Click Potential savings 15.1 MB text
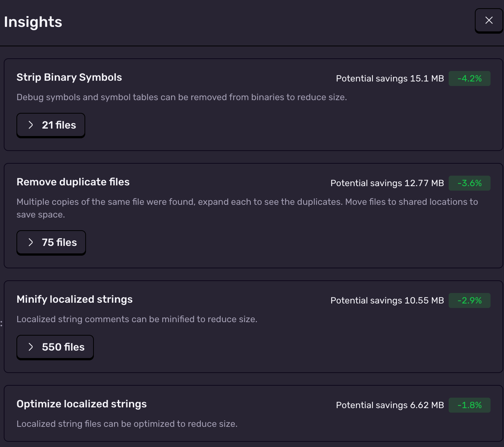The image size is (504, 447). [390, 78]
